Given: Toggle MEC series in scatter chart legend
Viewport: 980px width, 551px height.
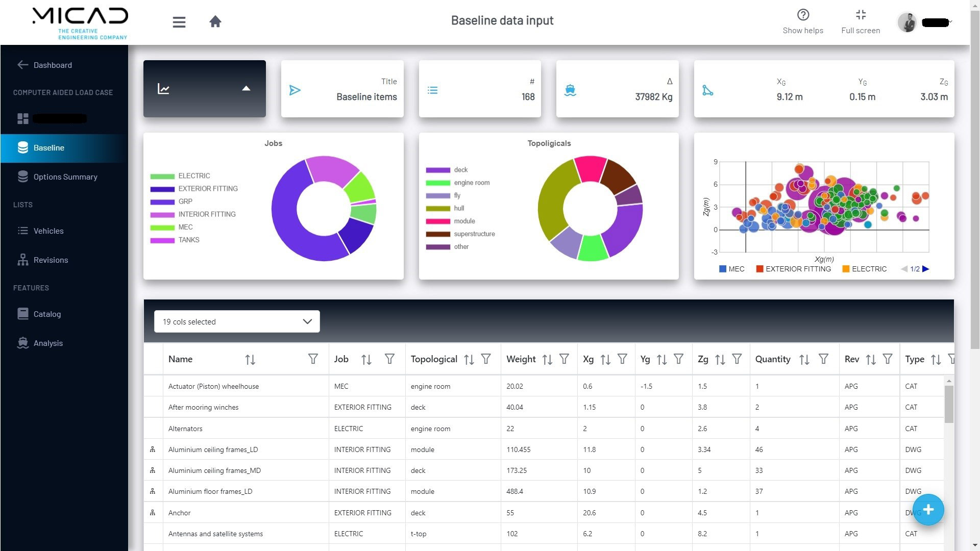Looking at the screenshot, I should click(731, 269).
